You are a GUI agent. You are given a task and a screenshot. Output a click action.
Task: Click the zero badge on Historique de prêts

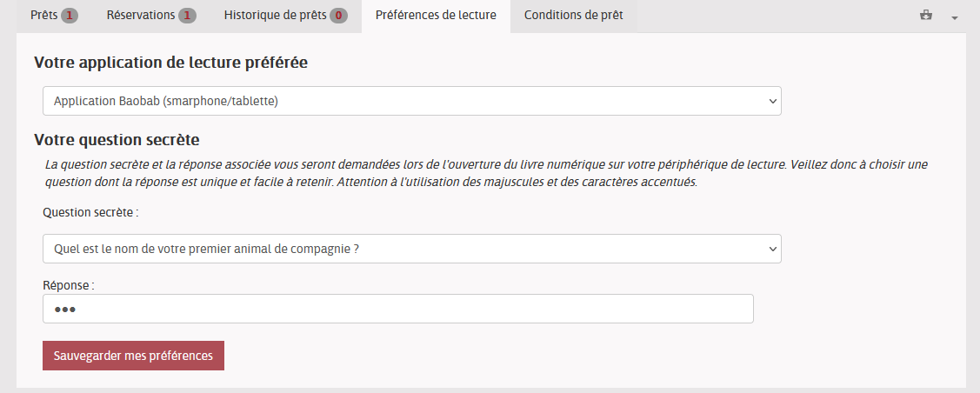point(338,16)
